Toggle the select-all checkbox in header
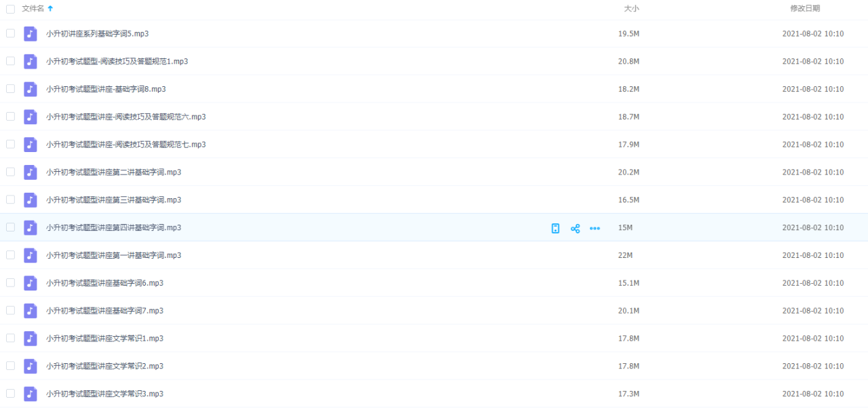 pyautogui.click(x=10, y=9)
